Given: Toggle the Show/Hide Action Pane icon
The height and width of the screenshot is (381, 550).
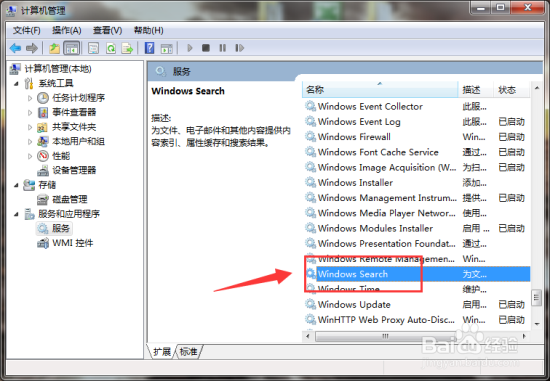Looking at the screenshot, I should point(167,48).
